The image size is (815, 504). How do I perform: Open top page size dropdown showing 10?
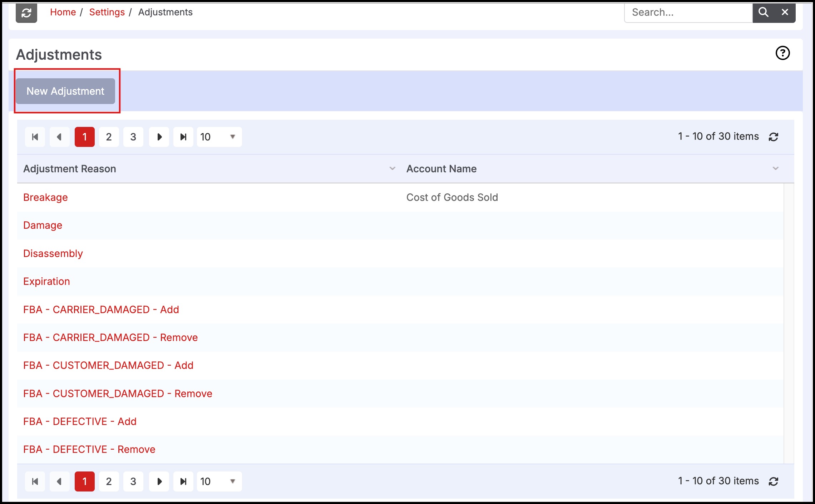[x=219, y=137]
